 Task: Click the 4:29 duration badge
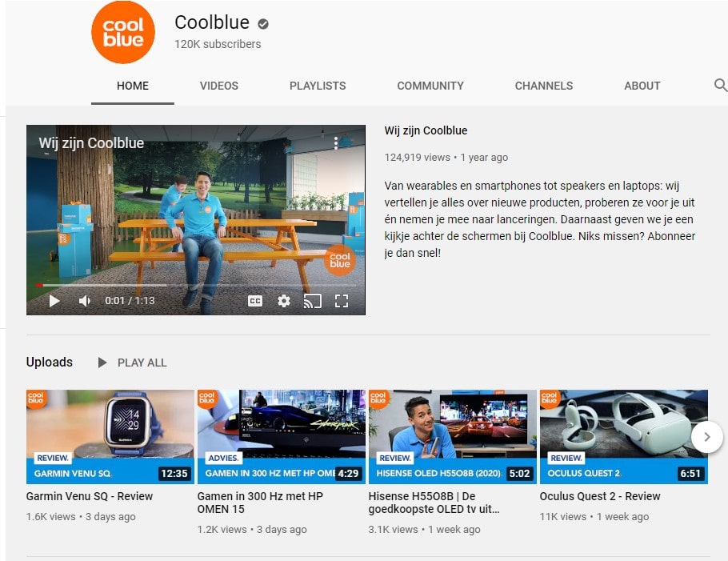tap(348, 474)
